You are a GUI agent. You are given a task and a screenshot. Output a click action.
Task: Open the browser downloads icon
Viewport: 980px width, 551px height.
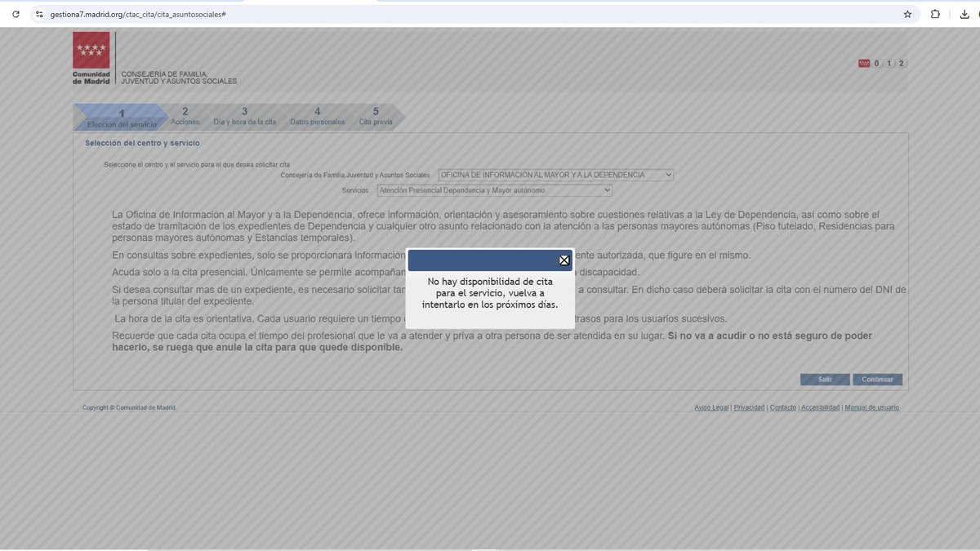click(x=965, y=14)
